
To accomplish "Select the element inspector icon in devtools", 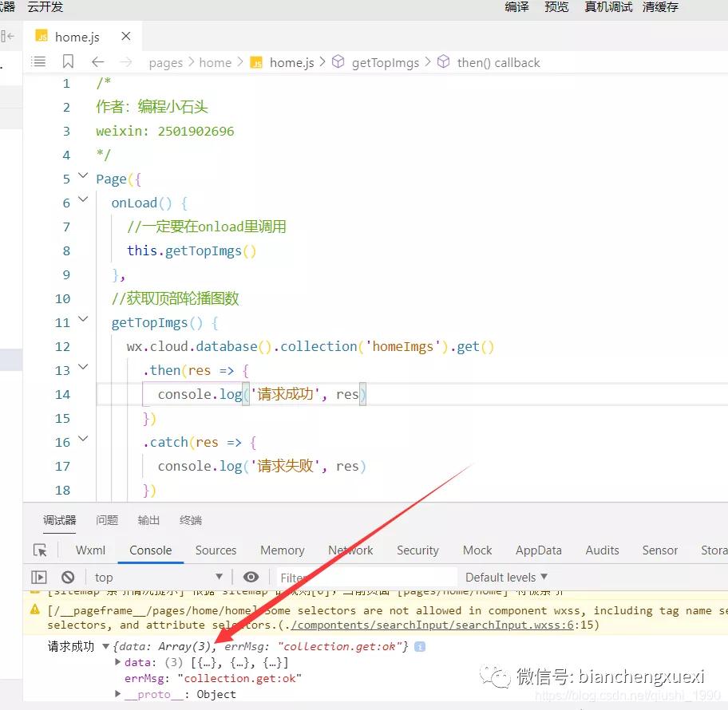I will pyautogui.click(x=40, y=550).
